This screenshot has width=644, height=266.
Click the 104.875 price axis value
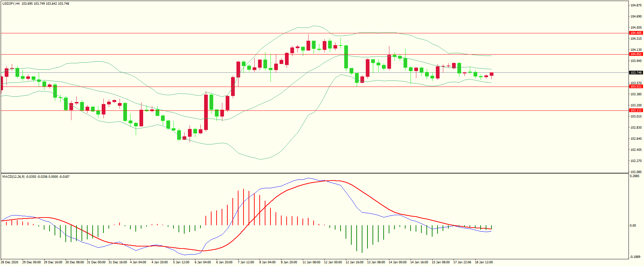[x=636, y=5]
